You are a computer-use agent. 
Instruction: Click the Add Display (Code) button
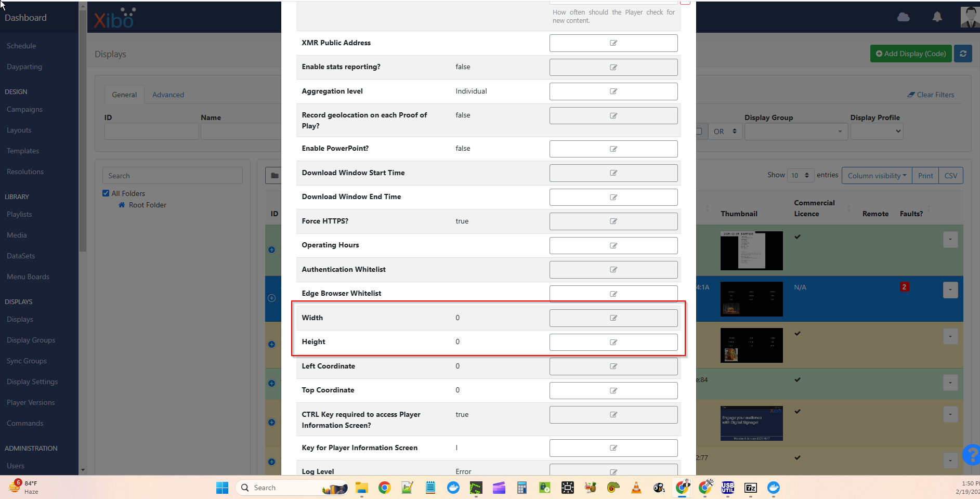911,54
